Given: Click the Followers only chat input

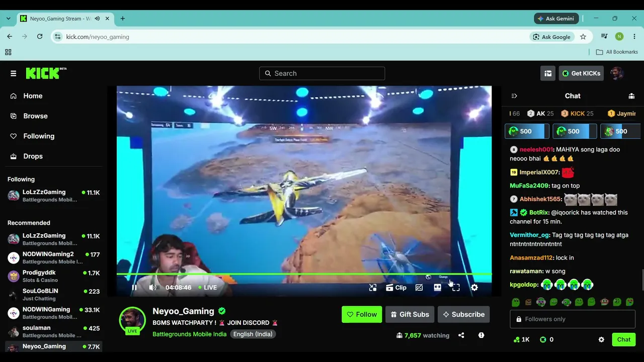Looking at the screenshot, I should click(x=573, y=319).
